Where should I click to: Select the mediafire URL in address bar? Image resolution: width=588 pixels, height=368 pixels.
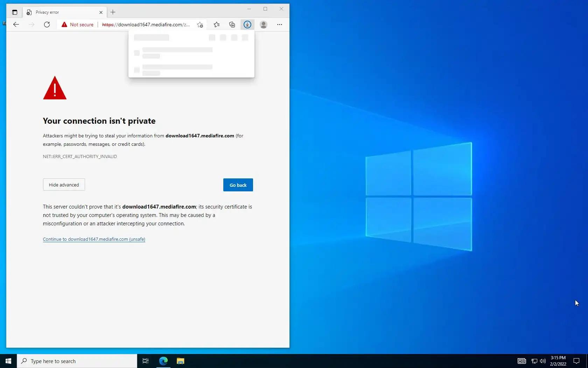(x=146, y=25)
